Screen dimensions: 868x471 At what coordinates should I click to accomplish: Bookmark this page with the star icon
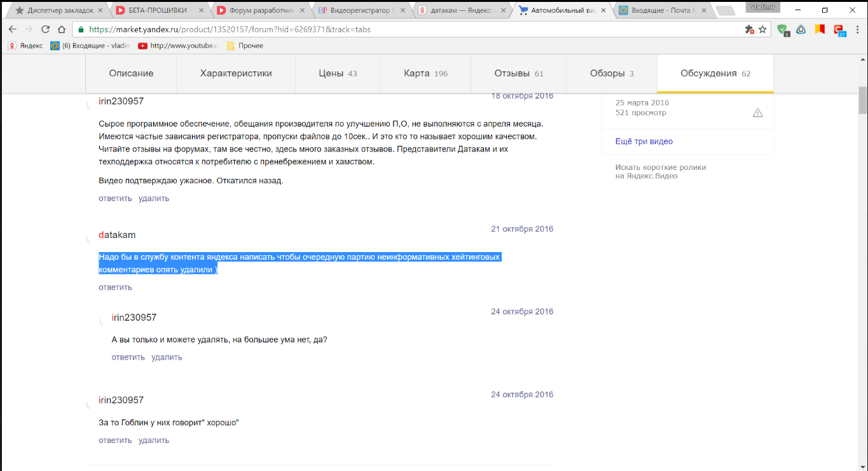(x=762, y=29)
